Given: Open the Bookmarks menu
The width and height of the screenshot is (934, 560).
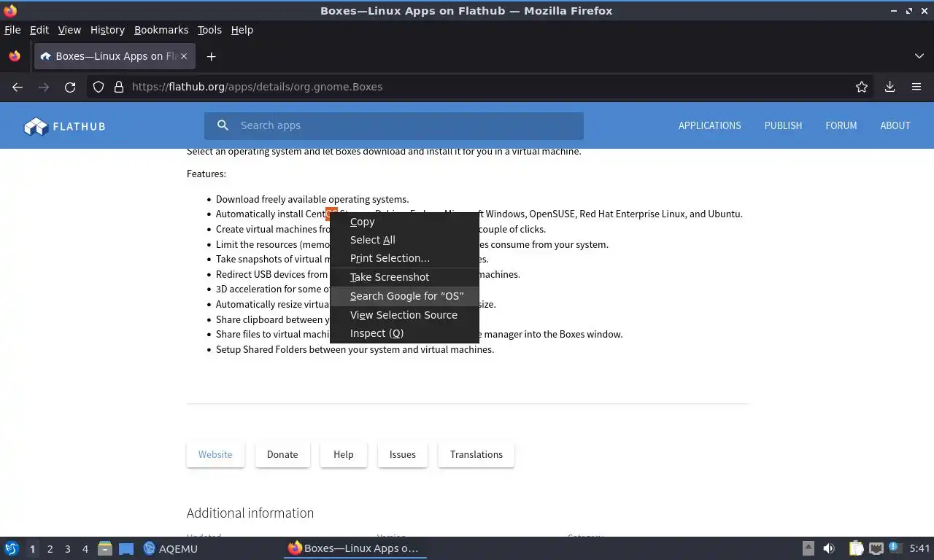Looking at the screenshot, I should coord(161,30).
